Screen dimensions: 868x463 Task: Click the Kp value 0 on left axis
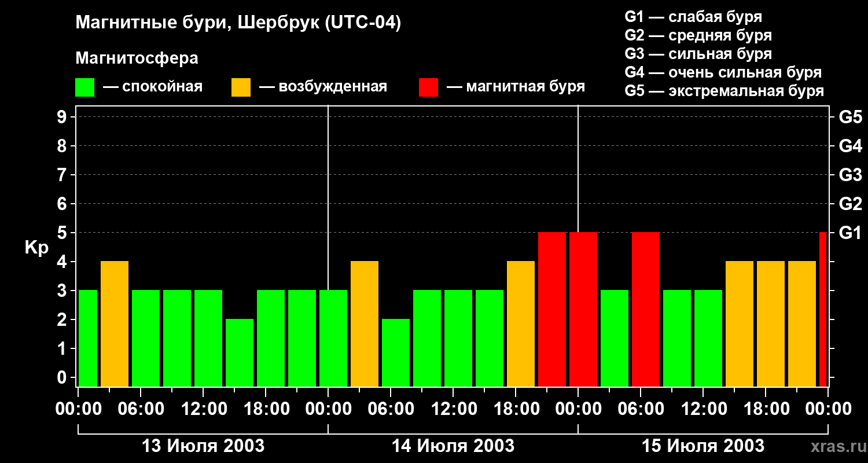[63, 377]
